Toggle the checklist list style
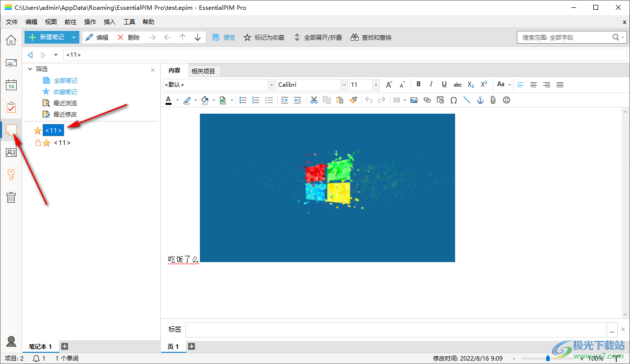630x364 pixels. pos(268,100)
